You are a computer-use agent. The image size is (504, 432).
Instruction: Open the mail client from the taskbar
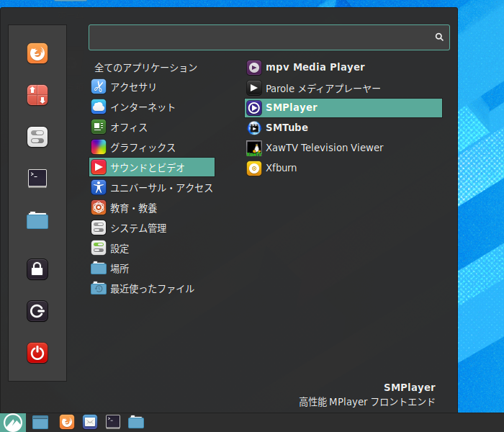pyautogui.click(x=90, y=422)
